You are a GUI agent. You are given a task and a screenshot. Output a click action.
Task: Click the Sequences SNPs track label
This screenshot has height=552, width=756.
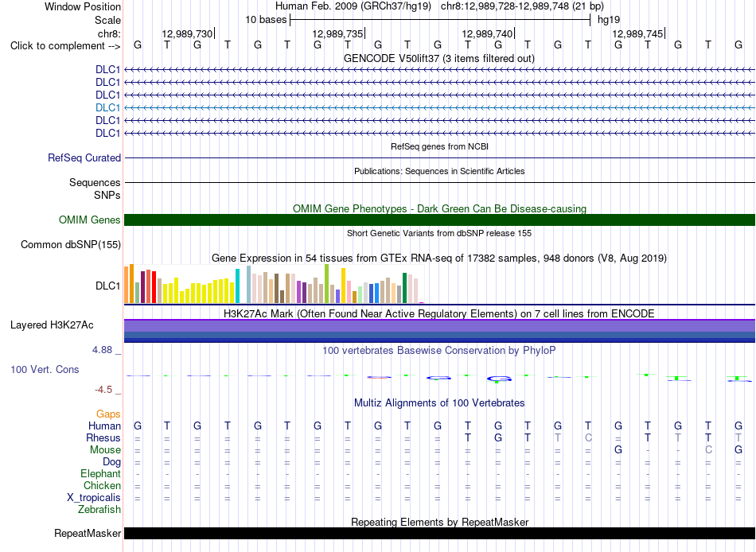[95, 189]
